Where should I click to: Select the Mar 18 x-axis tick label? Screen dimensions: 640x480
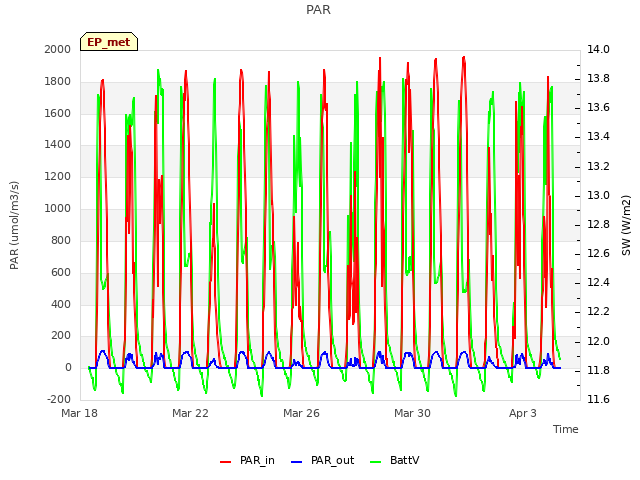[x=80, y=413]
